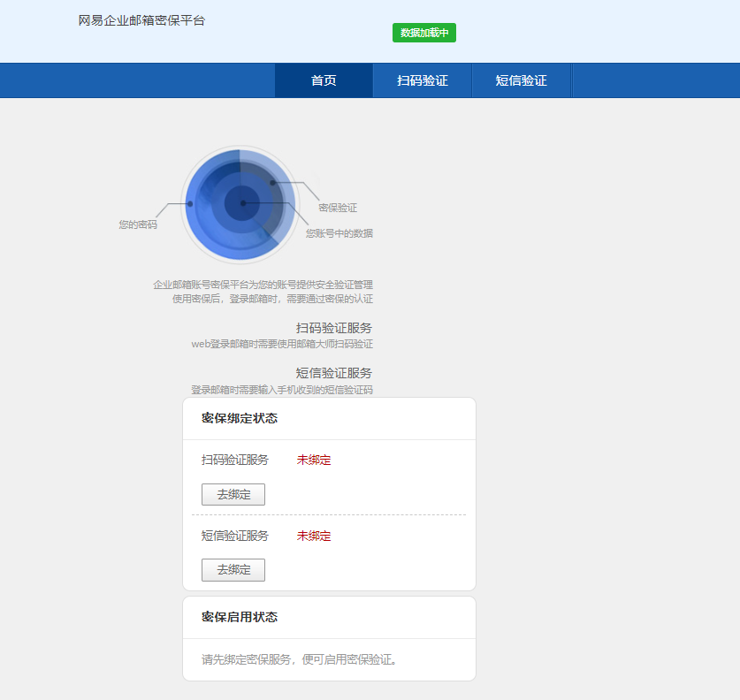Click the 企业邮箱账号密保平台 intro line
This screenshot has height=700, width=740.
pos(263,285)
